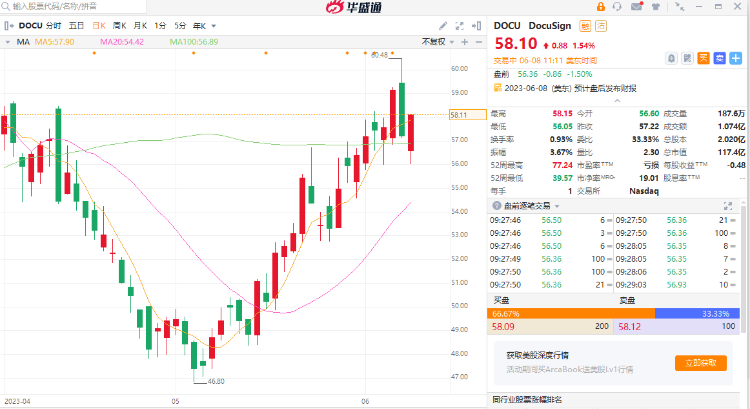Zoom out chart with minus icon
Screen dimensions: 750x409
(x=479, y=42)
